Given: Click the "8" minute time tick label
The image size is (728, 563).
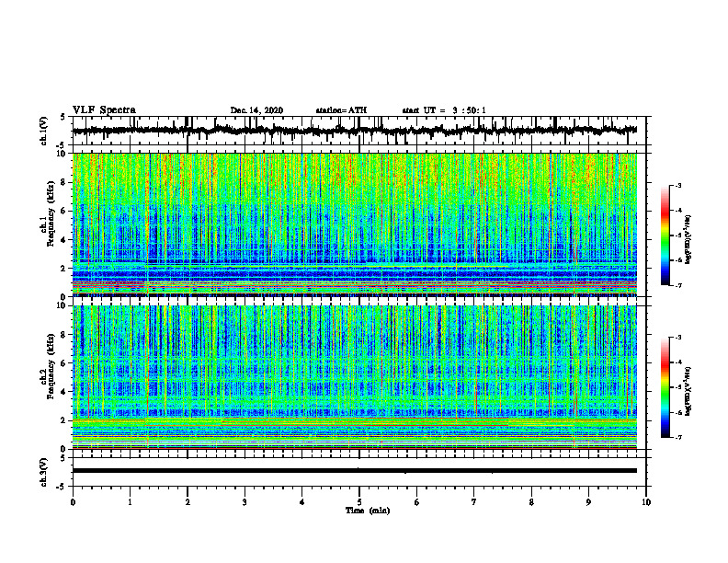Looking at the screenshot, I should tap(531, 502).
